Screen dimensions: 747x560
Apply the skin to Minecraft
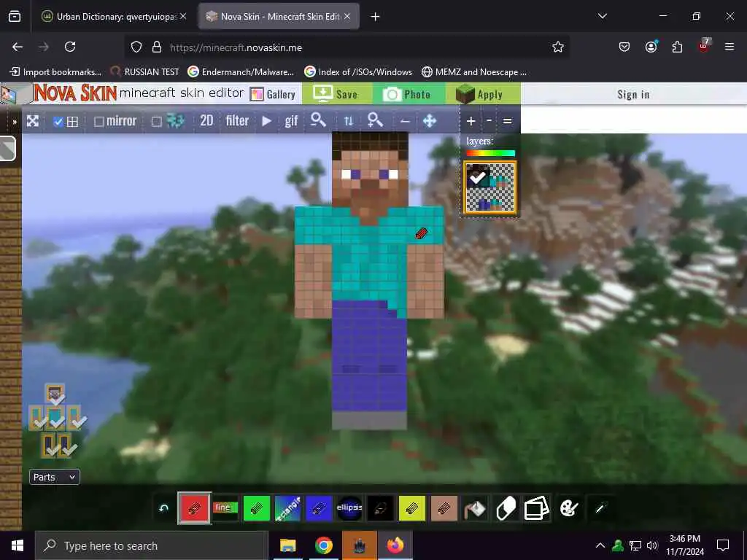tap(482, 94)
